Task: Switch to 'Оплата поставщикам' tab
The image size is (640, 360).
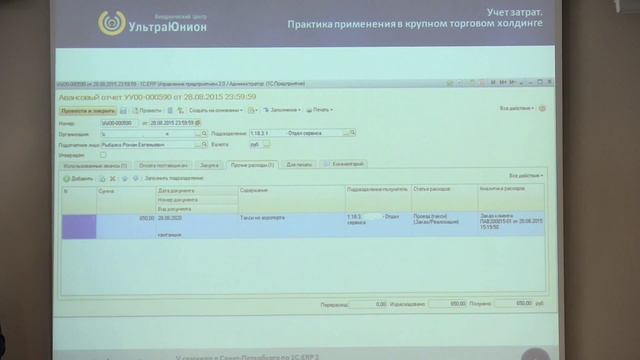Action: pos(163,165)
